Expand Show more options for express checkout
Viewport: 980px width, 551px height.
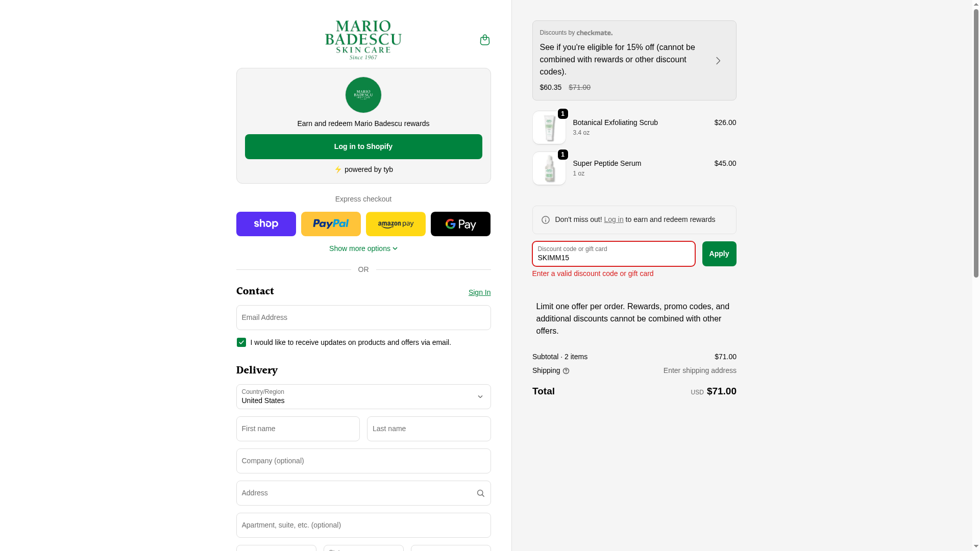363,248
